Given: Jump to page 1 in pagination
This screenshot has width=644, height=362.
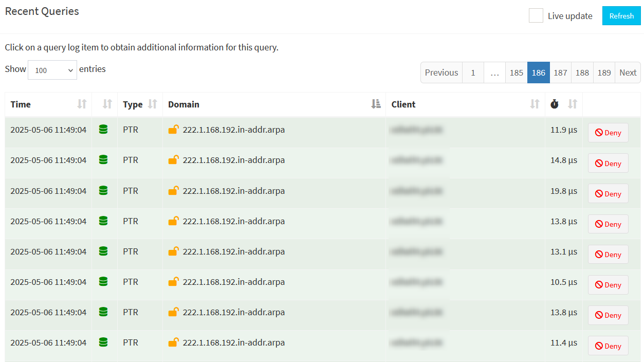Looking at the screenshot, I should [x=473, y=73].
